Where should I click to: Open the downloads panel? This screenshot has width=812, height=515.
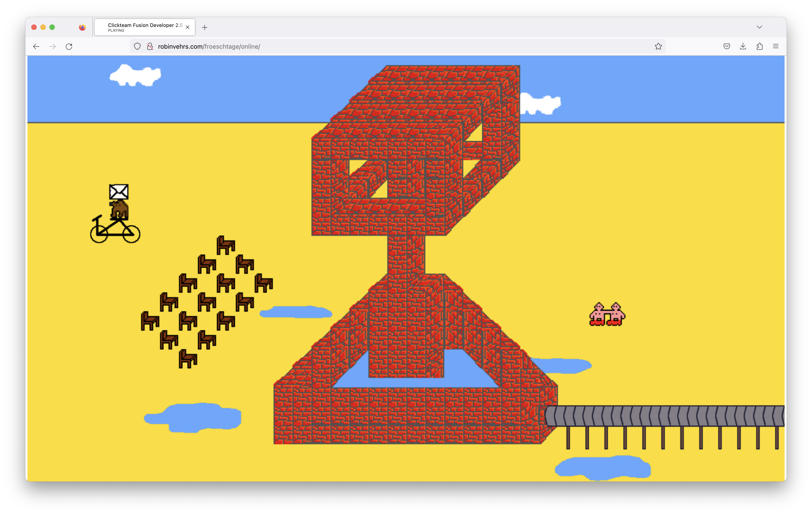(743, 46)
